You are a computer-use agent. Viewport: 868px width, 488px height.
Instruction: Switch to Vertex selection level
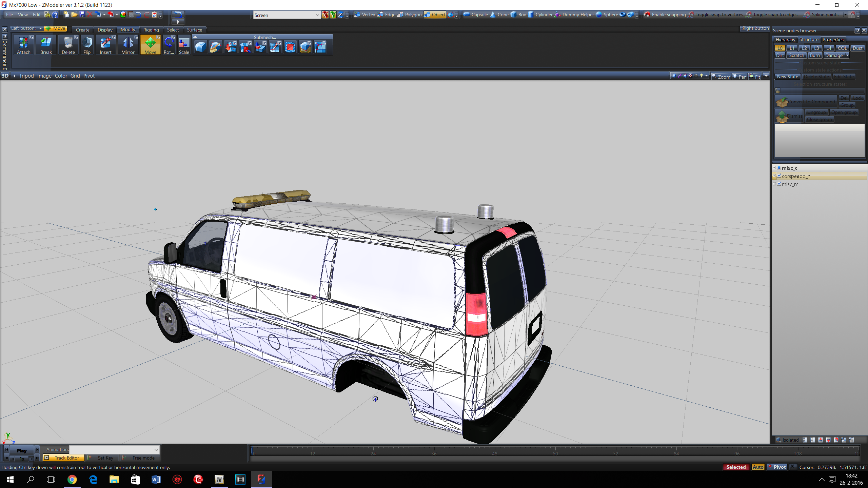coord(364,15)
